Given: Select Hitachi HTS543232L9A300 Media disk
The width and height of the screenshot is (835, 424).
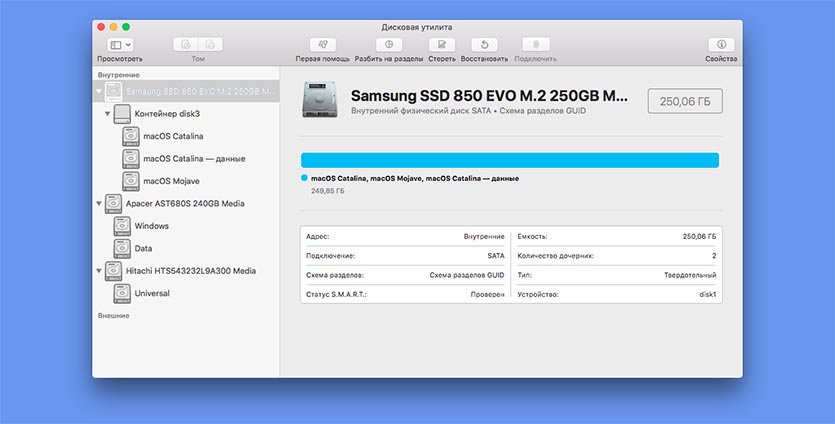Looking at the screenshot, I should [185, 271].
